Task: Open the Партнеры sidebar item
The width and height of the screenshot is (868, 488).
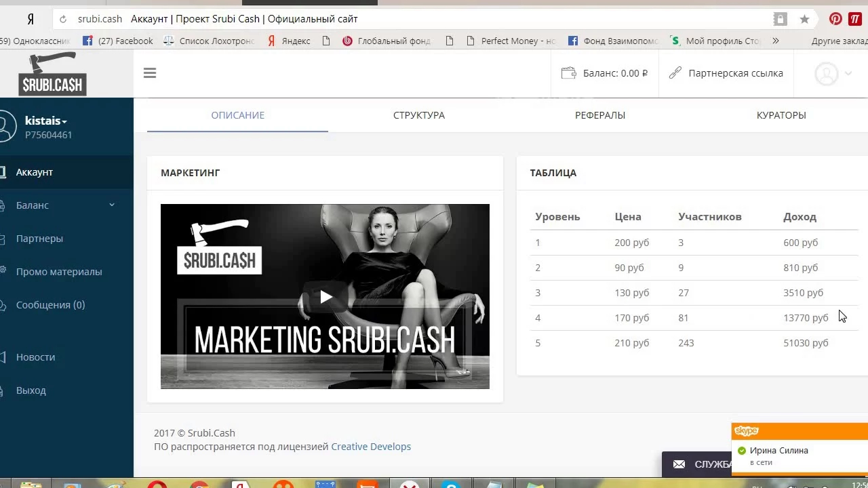Action: 66,239
